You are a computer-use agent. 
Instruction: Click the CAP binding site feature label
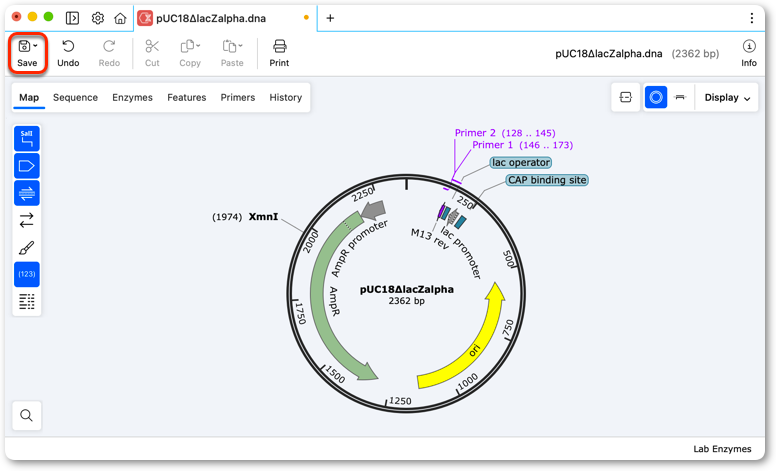(x=547, y=180)
